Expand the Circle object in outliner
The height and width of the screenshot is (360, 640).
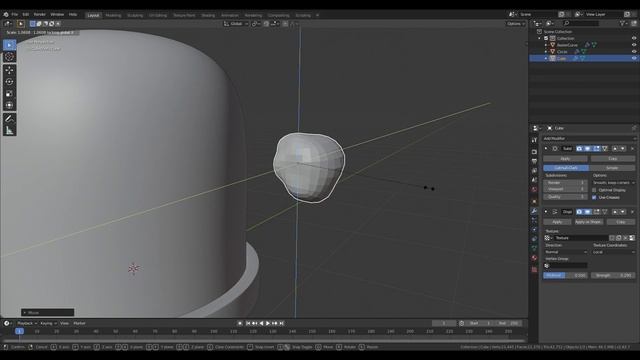[546, 52]
